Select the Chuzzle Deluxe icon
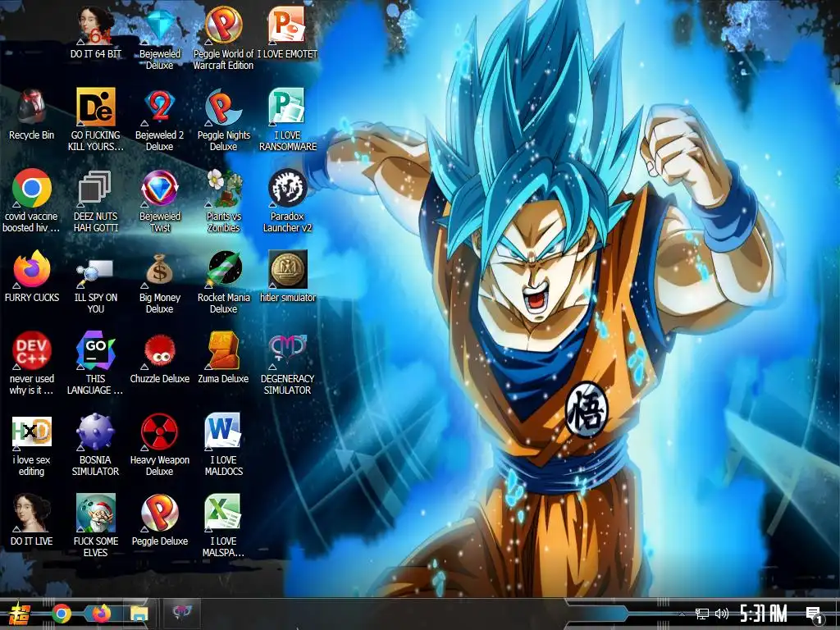The width and height of the screenshot is (840, 630). click(160, 357)
